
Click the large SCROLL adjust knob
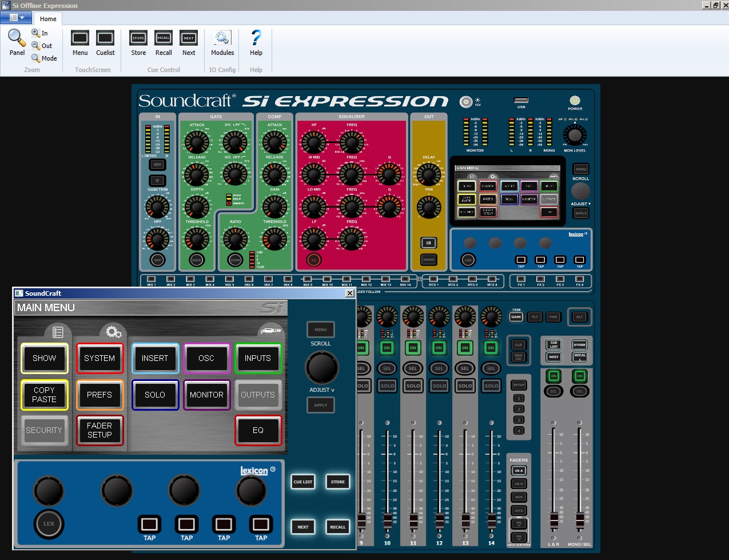[321, 368]
